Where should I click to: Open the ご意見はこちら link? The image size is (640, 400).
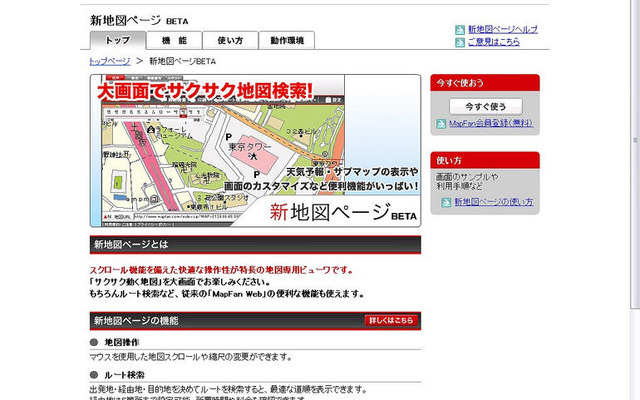point(493,42)
